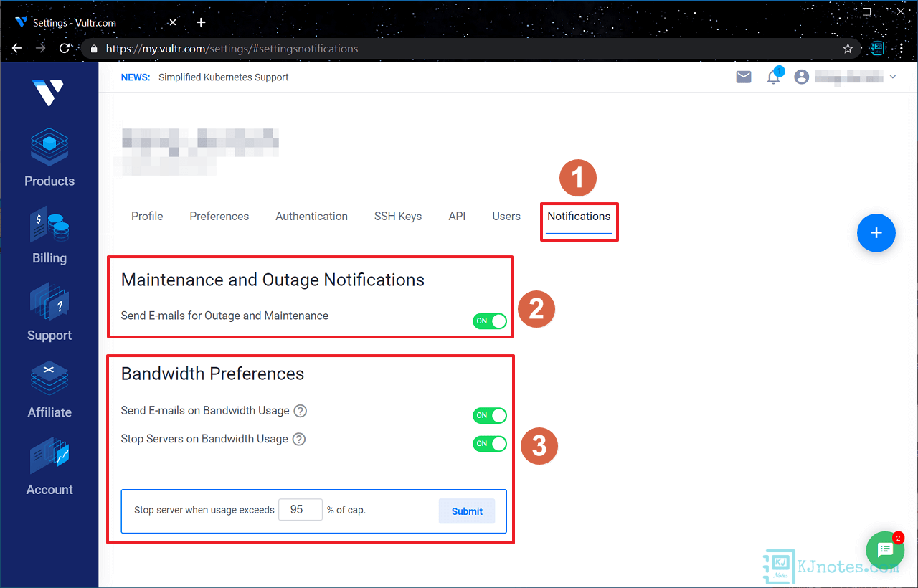Click the '% of cap.' text
The image size is (918, 588).
pyautogui.click(x=346, y=511)
